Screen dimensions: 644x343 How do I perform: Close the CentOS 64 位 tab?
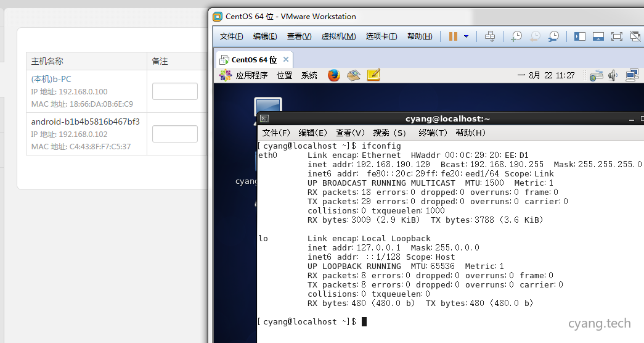tap(286, 60)
